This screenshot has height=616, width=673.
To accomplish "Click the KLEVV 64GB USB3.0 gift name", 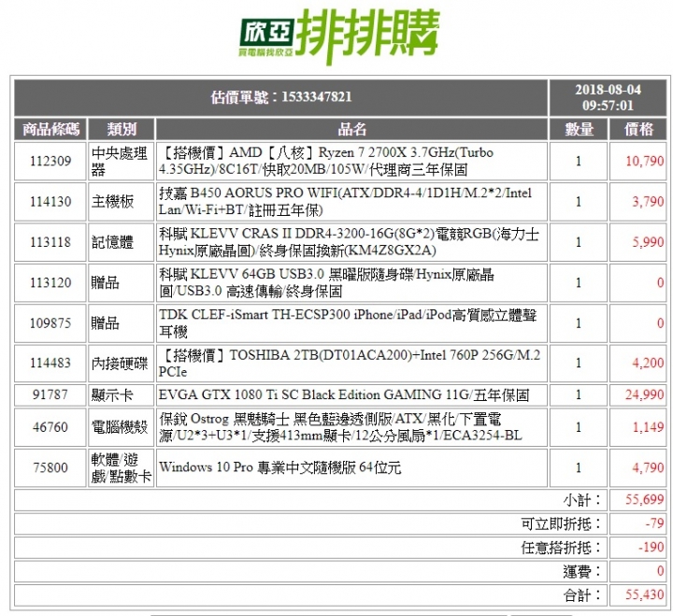I will point(326,282).
